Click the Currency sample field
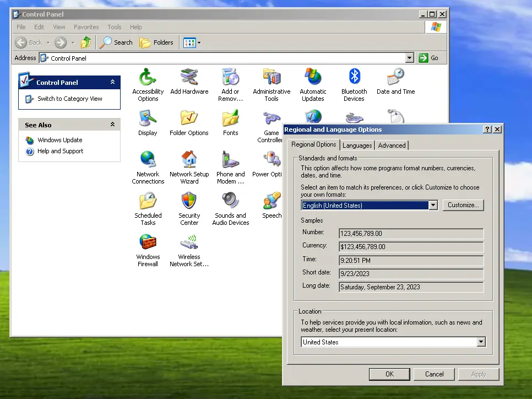This screenshot has width=532, height=399. pyautogui.click(x=411, y=247)
